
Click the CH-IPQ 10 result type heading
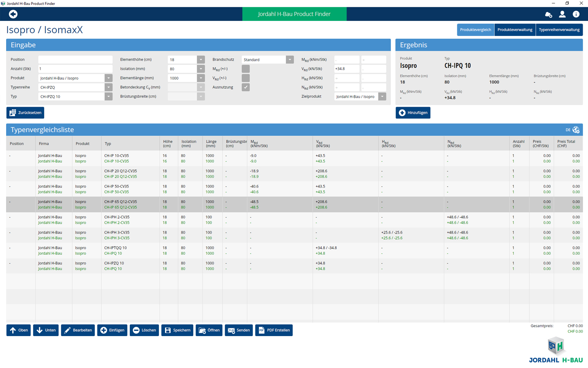coord(457,65)
